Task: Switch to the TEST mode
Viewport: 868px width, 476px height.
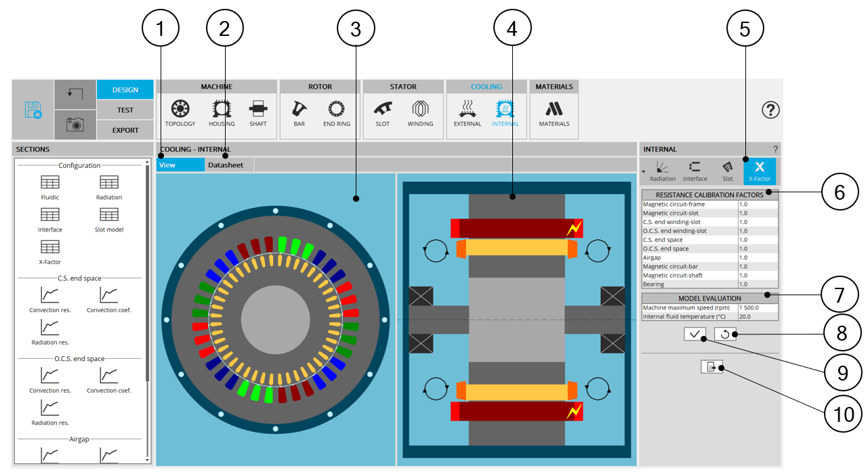Action: [x=125, y=110]
